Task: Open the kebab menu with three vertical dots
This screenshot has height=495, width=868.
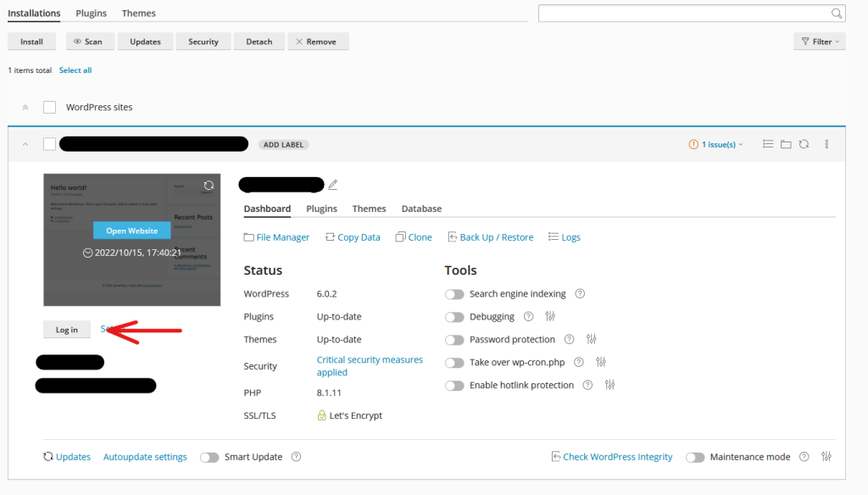Action: click(826, 145)
